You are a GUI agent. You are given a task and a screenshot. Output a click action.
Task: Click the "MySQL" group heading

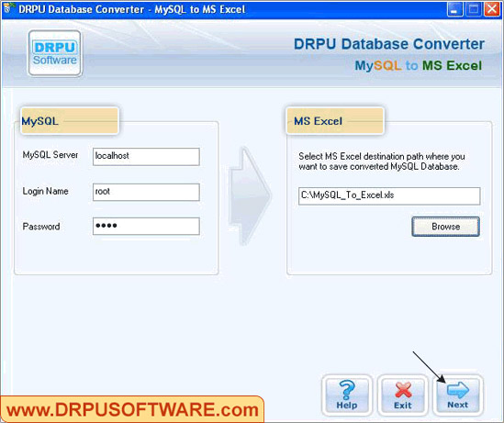tap(39, 121)
